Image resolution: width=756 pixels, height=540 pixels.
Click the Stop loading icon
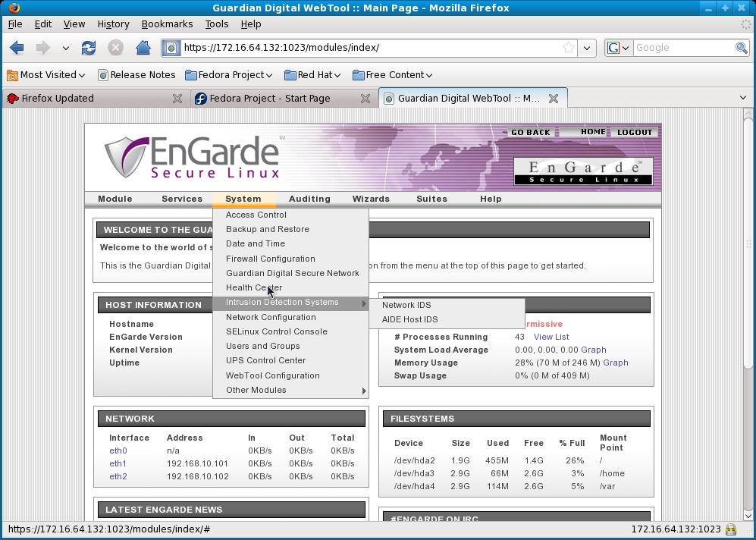115,48
